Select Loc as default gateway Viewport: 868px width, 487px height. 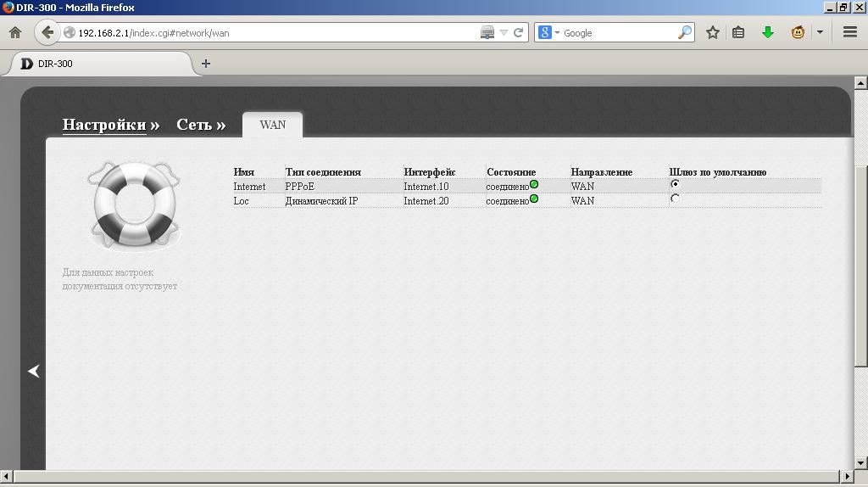point(675,199)
